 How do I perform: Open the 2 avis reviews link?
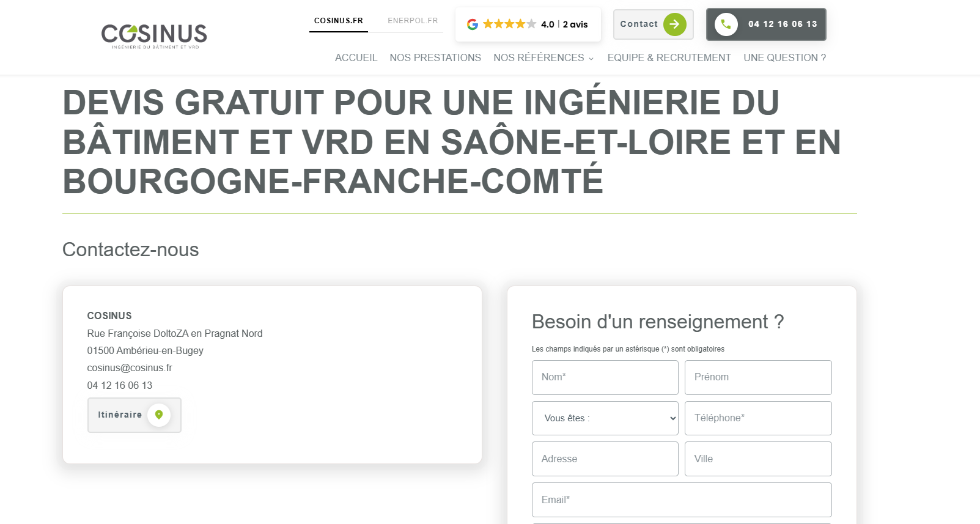point(575,24)
